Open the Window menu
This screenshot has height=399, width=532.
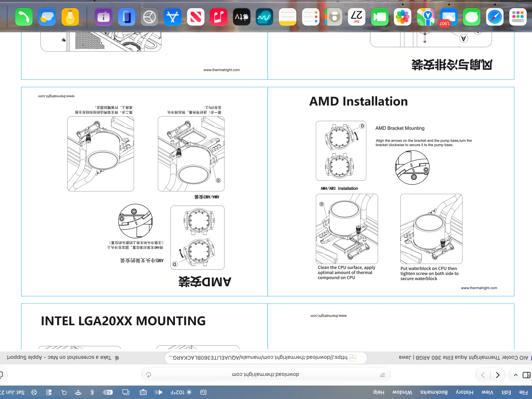click(402, 392)
